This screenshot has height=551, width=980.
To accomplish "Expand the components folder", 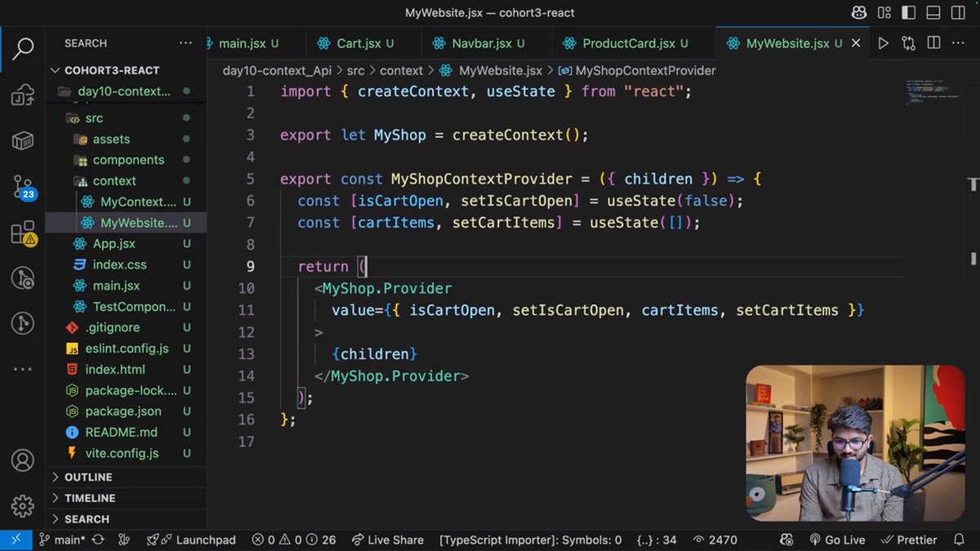I will 126,160.
